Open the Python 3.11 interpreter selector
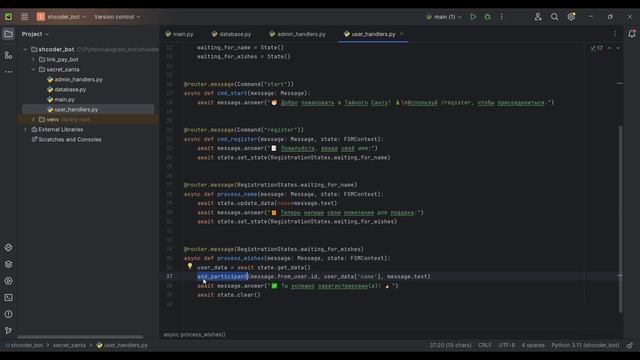The width and height of the screenshot is (640, 360). tap(585, 345)
